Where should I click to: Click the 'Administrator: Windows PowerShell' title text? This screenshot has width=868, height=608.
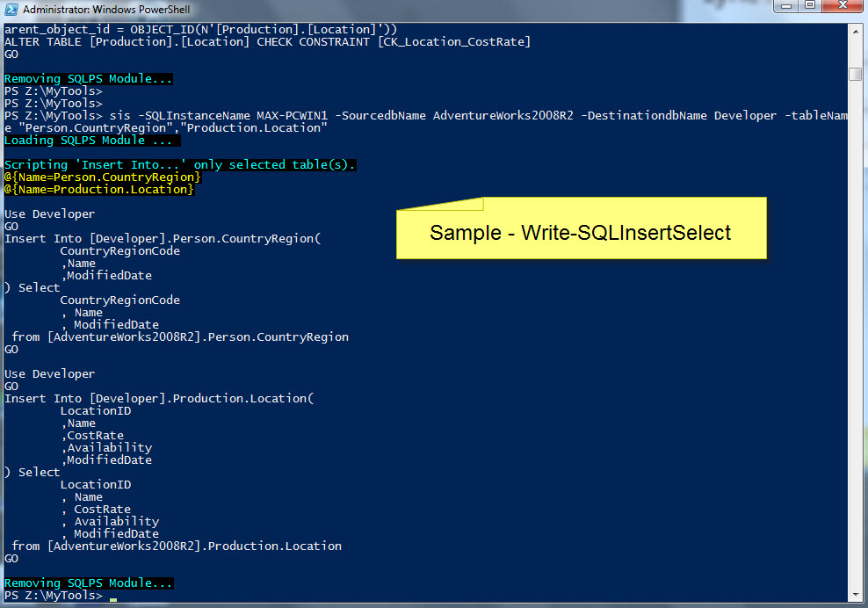click(106, 10)
